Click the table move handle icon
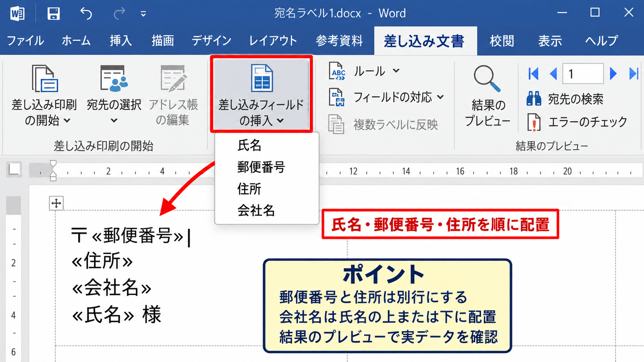644x362 pixels. click(x=56, y=203)
